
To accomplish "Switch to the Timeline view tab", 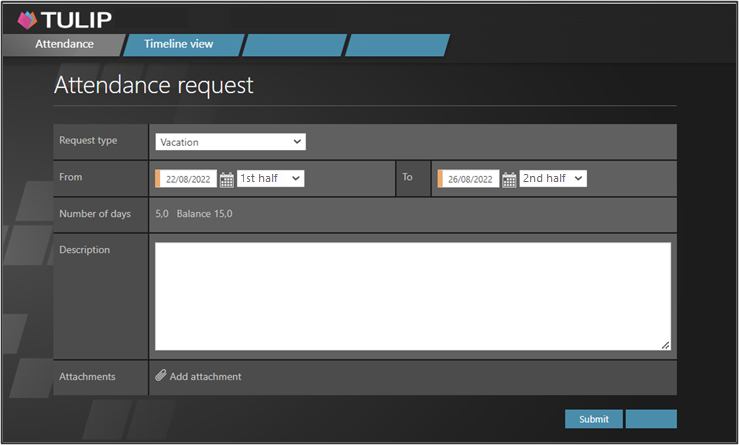I will (178, 45).
